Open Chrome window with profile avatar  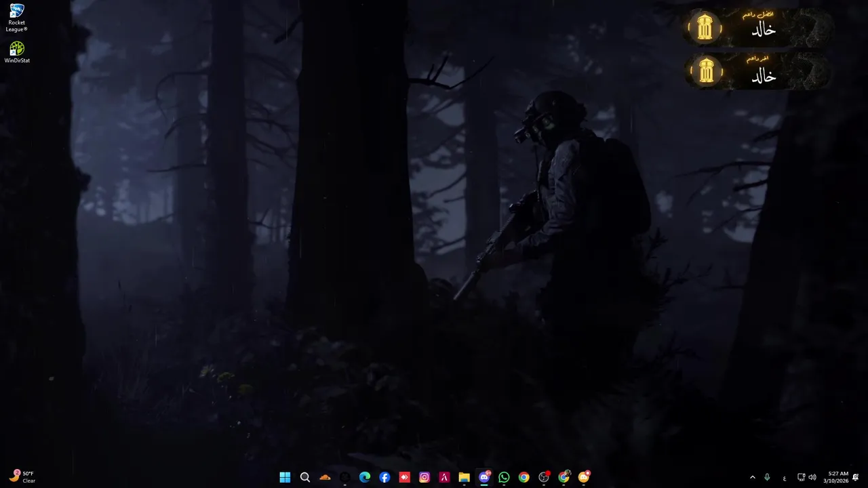(x=564, y=477)
